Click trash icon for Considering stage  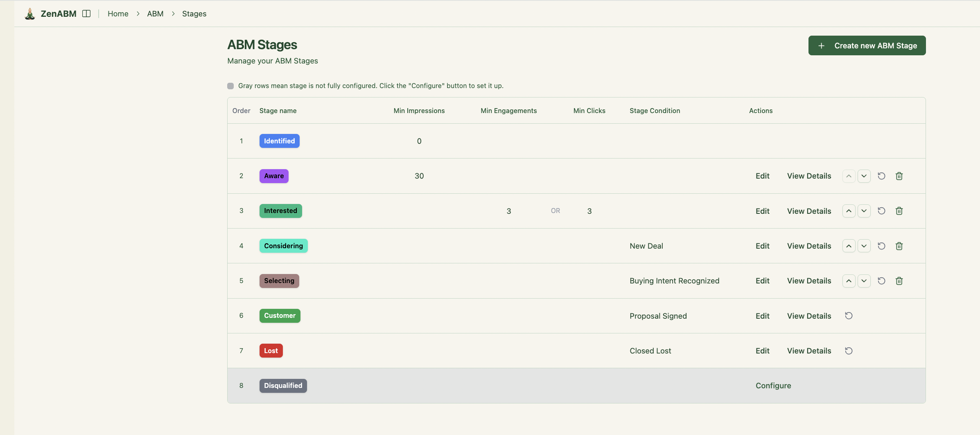pos(899,246)
